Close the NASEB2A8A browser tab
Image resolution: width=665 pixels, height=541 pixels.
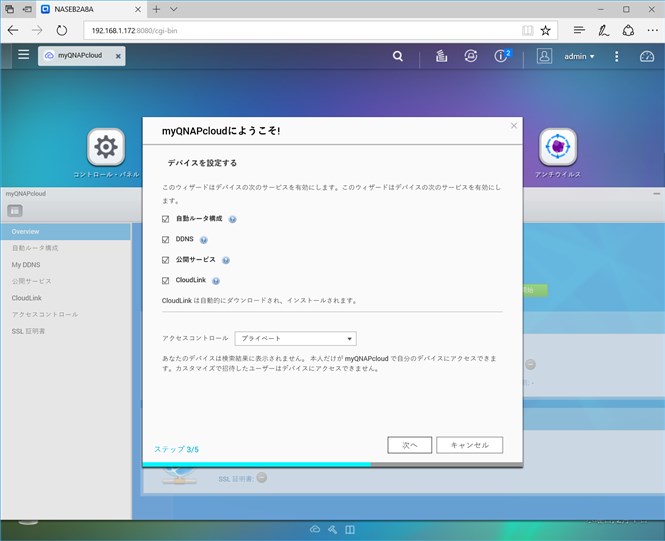(138, 9)
